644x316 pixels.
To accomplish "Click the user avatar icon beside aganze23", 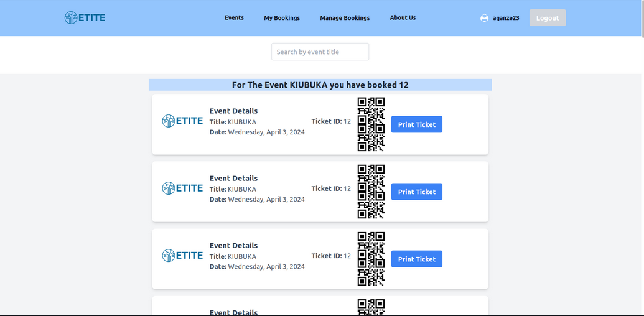I will click(484, 18).
